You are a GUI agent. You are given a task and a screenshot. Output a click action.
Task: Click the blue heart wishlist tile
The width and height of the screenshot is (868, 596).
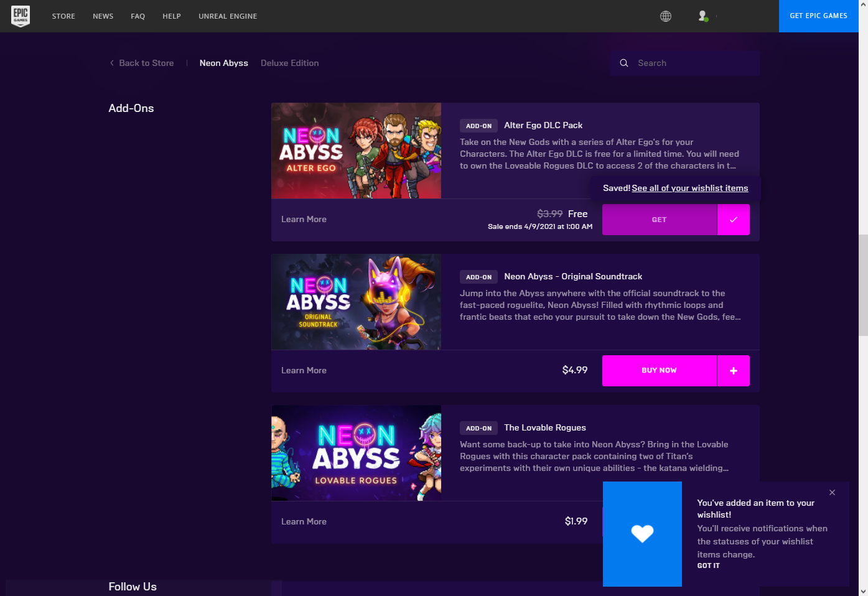[642, 534]
